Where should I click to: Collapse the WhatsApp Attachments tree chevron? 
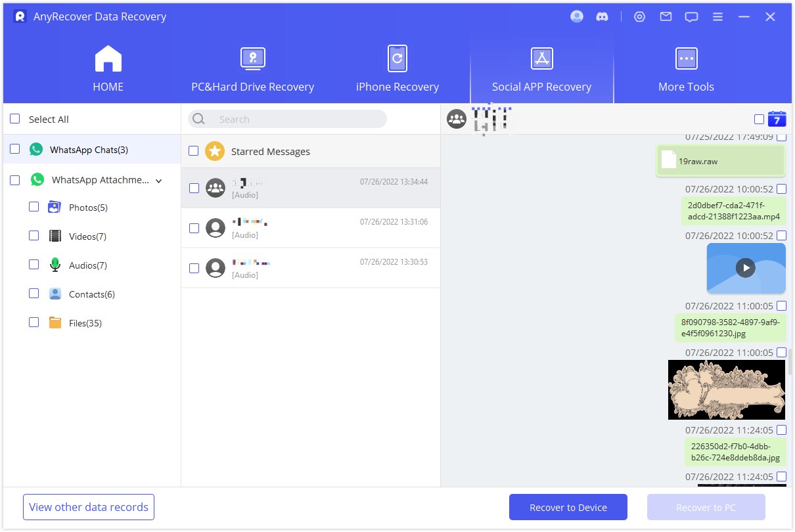coord(158,180)
